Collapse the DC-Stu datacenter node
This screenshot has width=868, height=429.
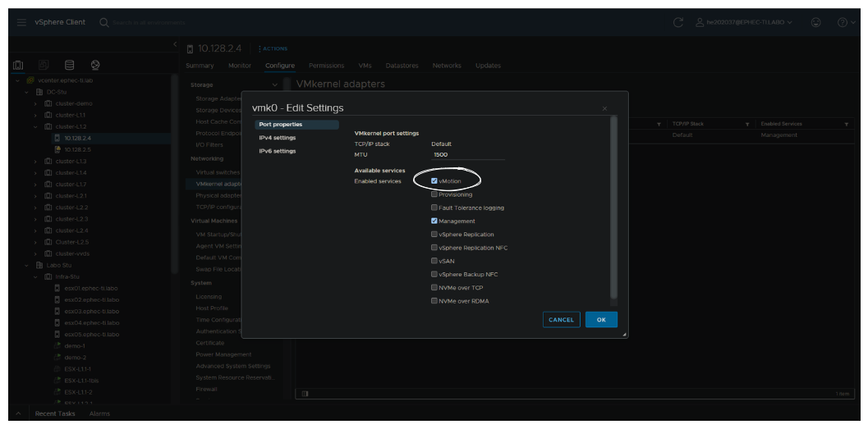pyautogui.click(x=26, y=92)
